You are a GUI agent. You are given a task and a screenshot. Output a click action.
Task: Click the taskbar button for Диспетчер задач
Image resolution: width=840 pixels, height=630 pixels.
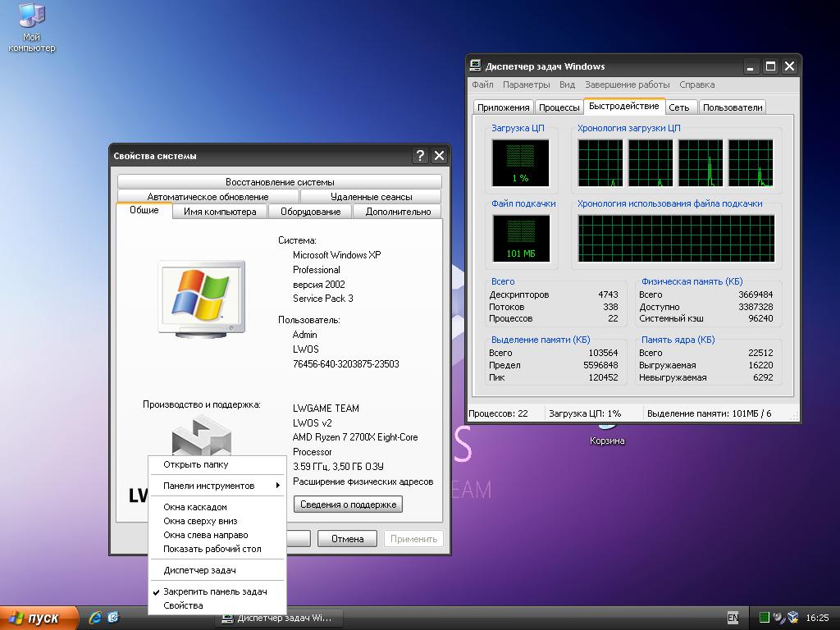click(x=276, y=618)
